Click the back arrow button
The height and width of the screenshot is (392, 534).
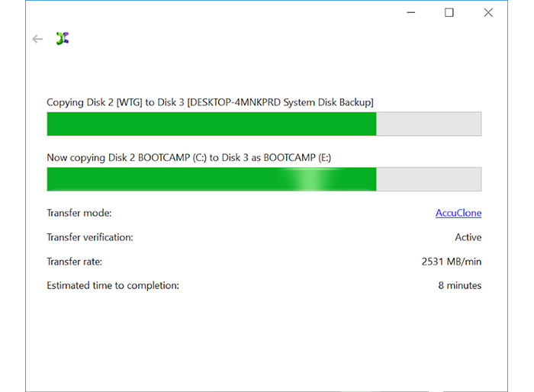(37, 39)
